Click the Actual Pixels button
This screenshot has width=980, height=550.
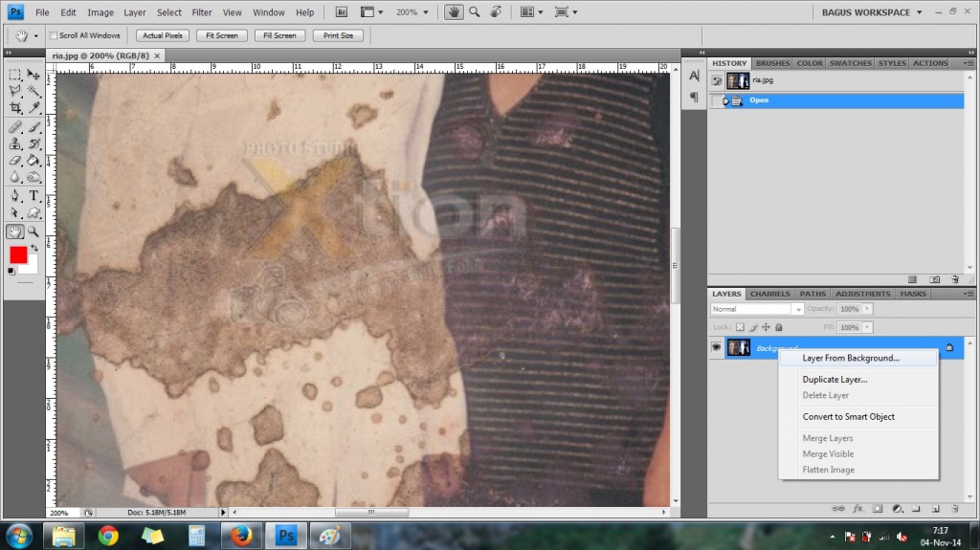coord(163,35)
